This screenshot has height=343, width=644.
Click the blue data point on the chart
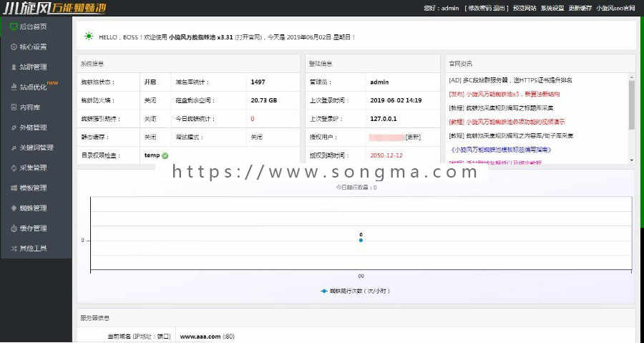[x=361, y=241]
